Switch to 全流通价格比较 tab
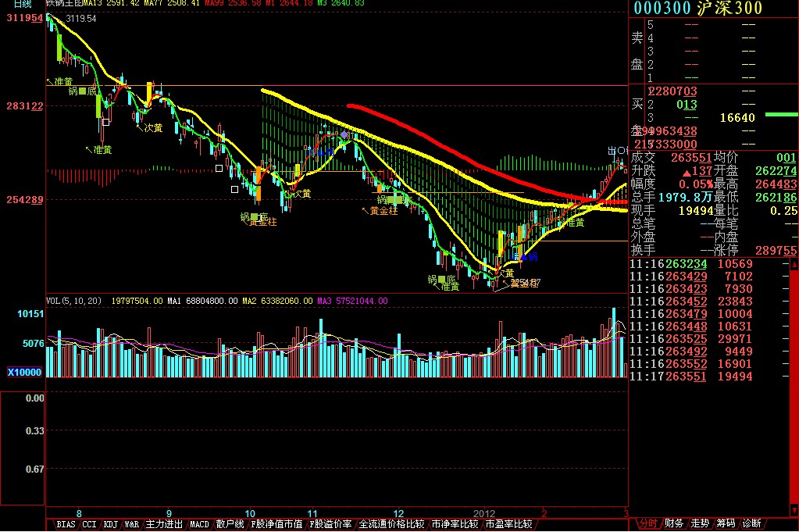This screenshot has height=532, width=799. tap(391, 524)
